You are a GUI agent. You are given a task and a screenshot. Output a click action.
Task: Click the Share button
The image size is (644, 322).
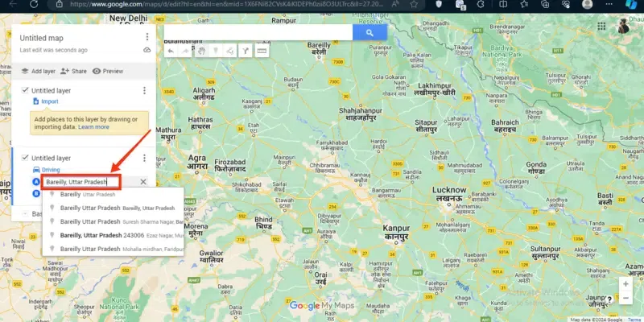click(73, 71)
